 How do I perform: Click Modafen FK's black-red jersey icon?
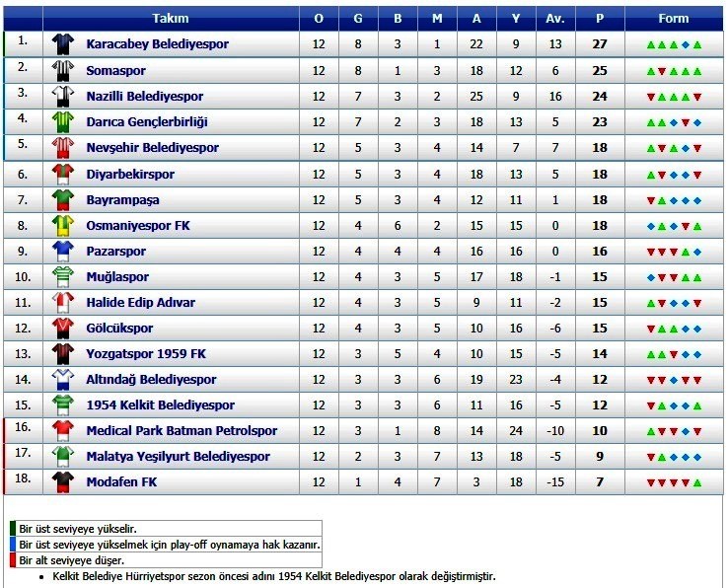[x=63, y=482]
